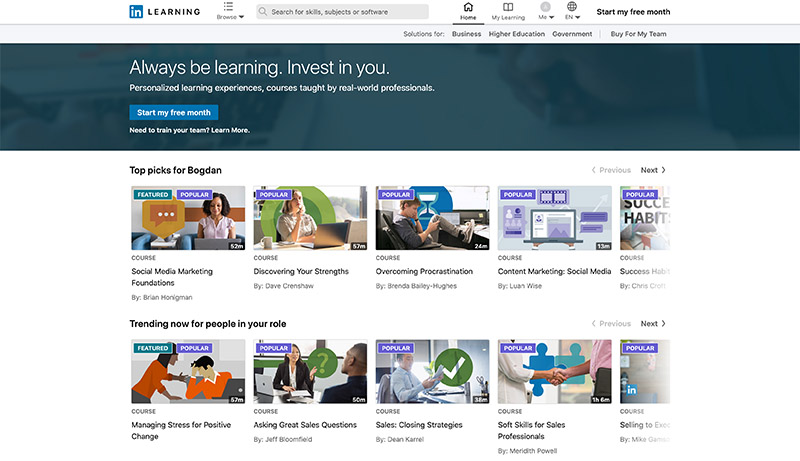Viewport: 800px width, 461px height.
Task: Click author By: Luan Wise
Action: click(520, 286)
